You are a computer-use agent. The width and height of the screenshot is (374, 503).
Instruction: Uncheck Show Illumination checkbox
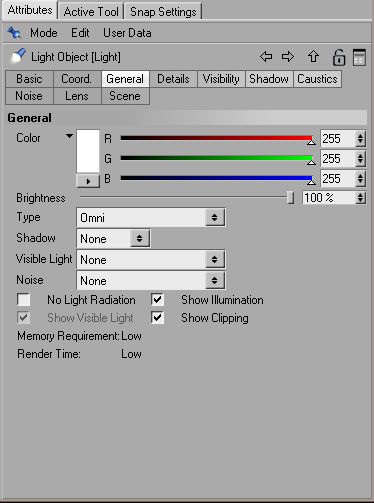(157, 300)
